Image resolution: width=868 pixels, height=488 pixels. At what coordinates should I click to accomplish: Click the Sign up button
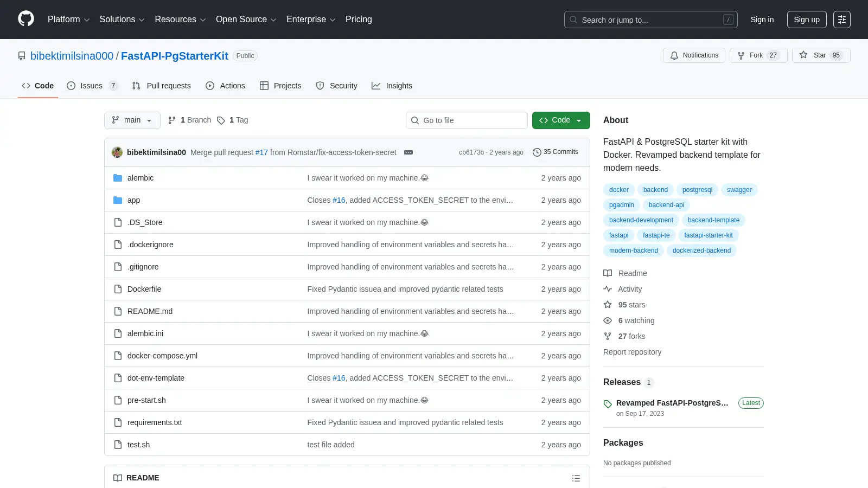807,20
